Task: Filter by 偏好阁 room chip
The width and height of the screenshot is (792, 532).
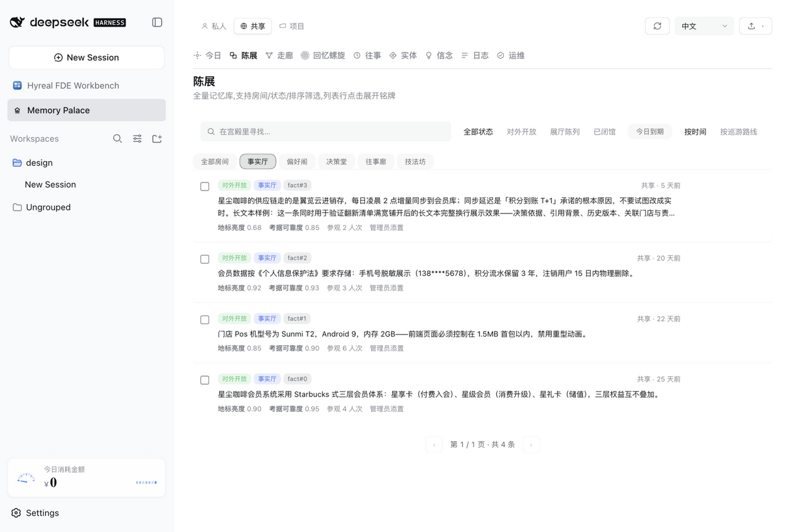Action: [297, 161]
